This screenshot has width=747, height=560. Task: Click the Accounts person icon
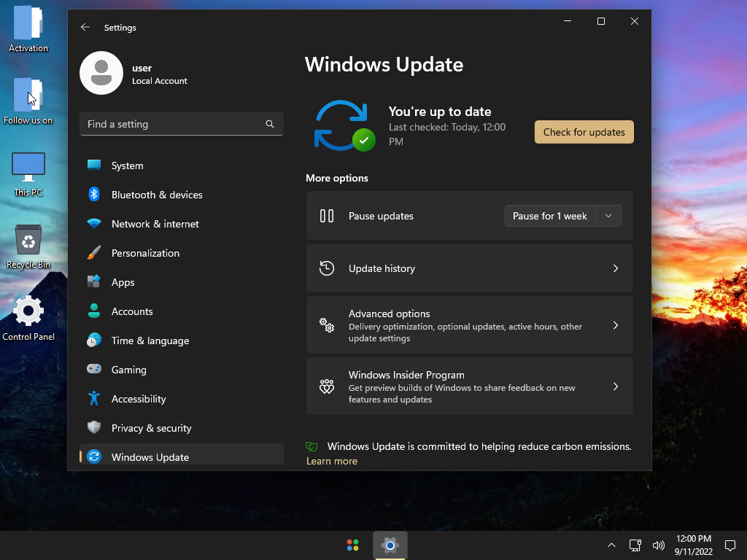coord(94,311)
